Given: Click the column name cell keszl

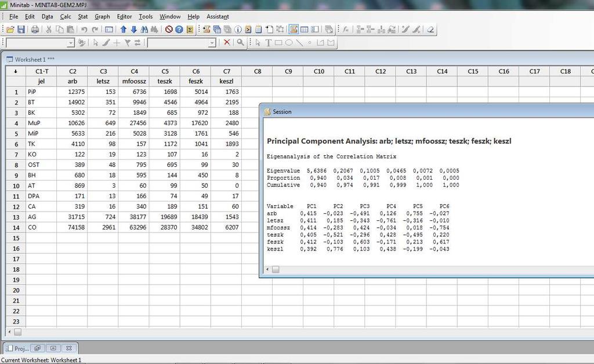Looking at the screenshot, I should (x=226, y=81).
